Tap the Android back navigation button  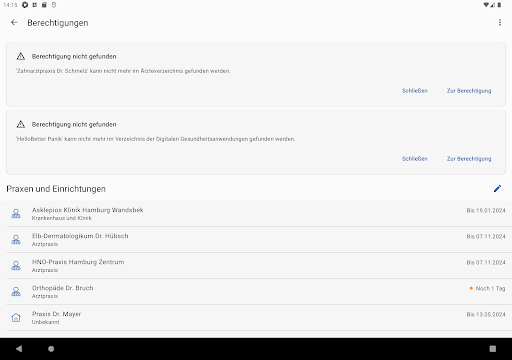[19, 349]
